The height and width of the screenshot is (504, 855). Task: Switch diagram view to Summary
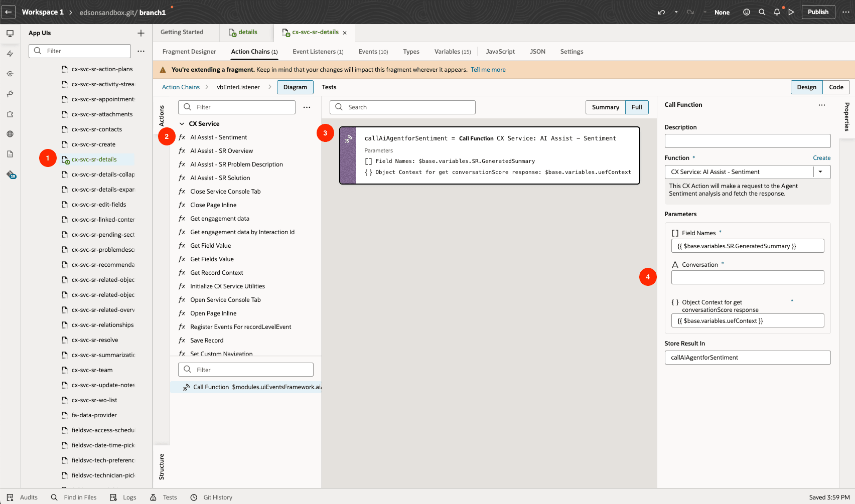(606, 107)
